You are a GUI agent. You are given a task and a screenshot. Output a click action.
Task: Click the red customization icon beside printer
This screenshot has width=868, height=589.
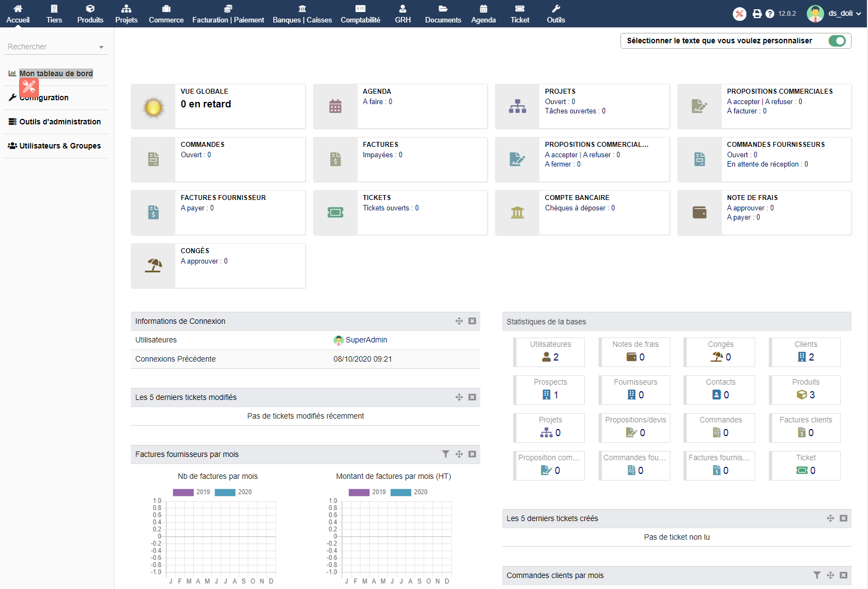pos(739,14)
